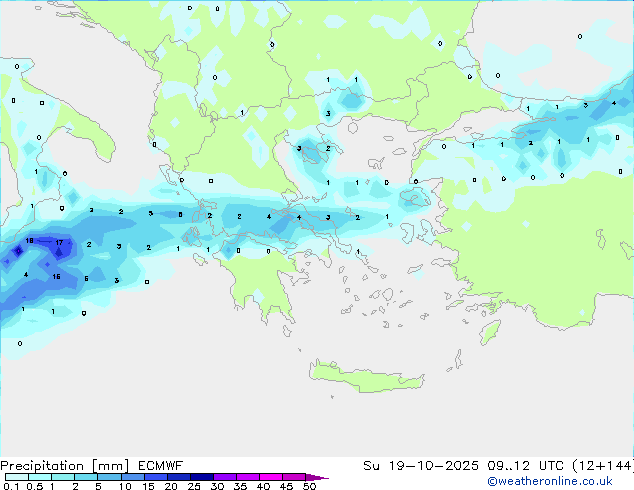
Task: Choose the 2–5 mm legend swatch
Action: click(86, 477)
